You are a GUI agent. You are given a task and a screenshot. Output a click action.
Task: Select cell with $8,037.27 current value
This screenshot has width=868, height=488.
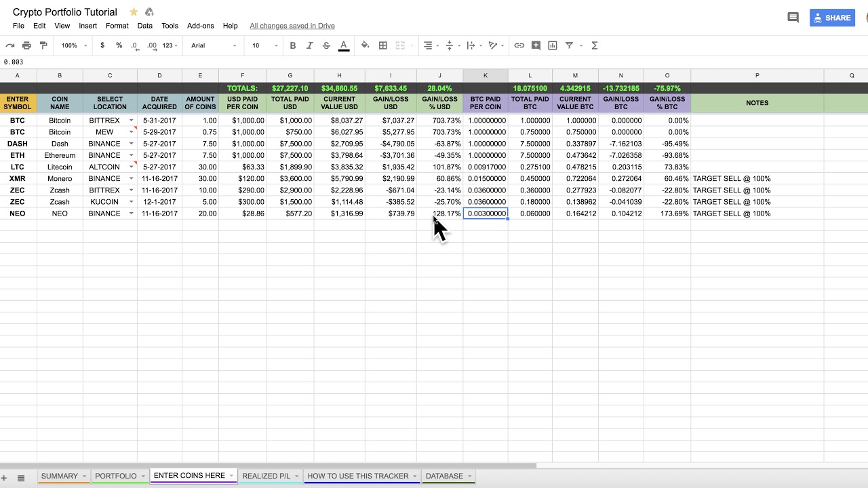pyautogui.click(x=340, y=121)
